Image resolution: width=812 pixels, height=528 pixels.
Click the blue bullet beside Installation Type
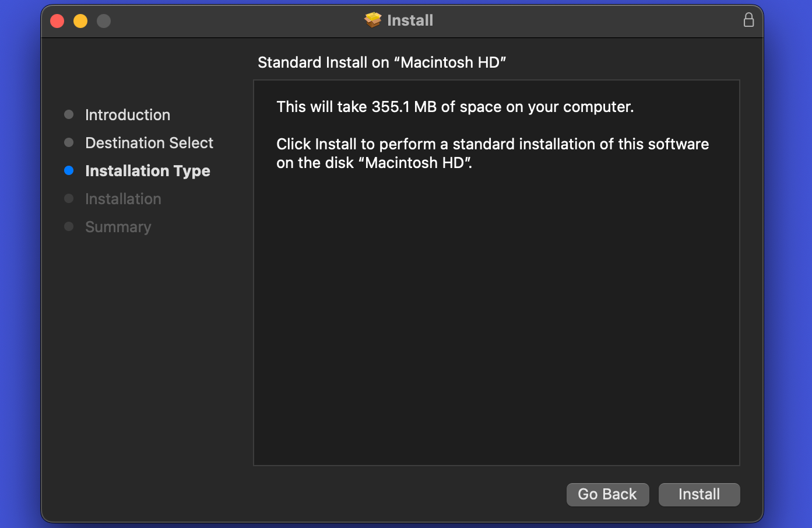(69, 171)
